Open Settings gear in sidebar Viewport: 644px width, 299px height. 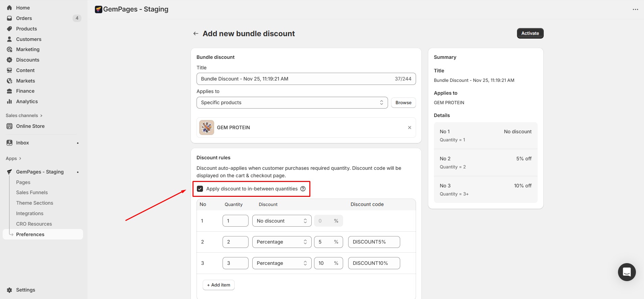(9, 290)
